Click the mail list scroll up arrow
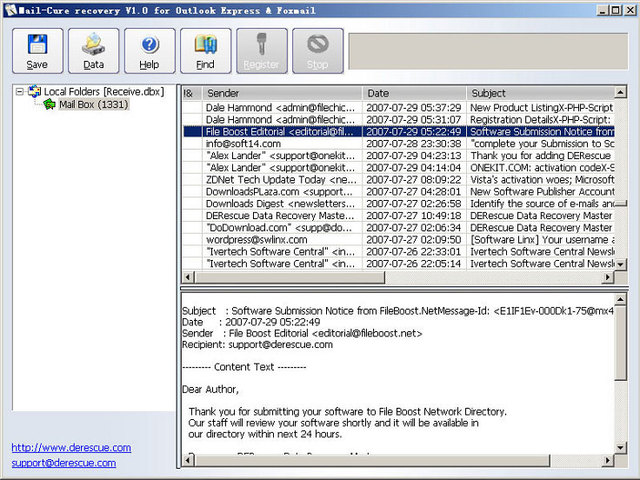Viewport: 640px width, 480px height. (620, 92)
